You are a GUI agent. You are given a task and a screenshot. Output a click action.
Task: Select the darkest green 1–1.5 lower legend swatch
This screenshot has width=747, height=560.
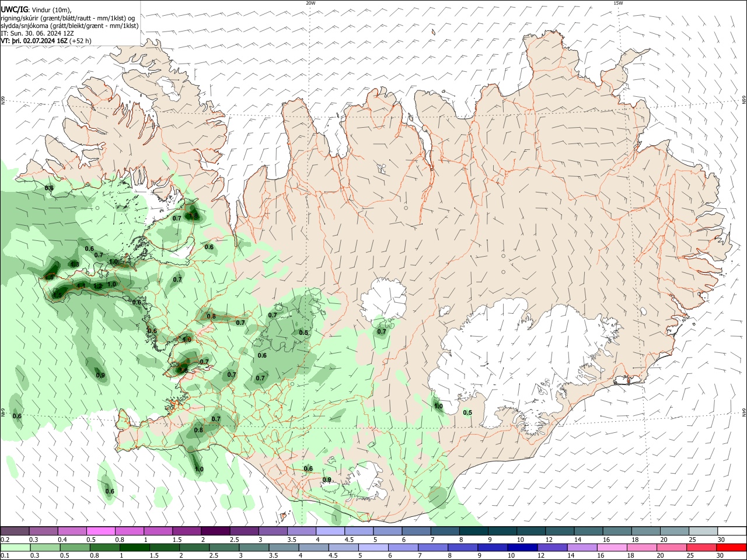134,547
